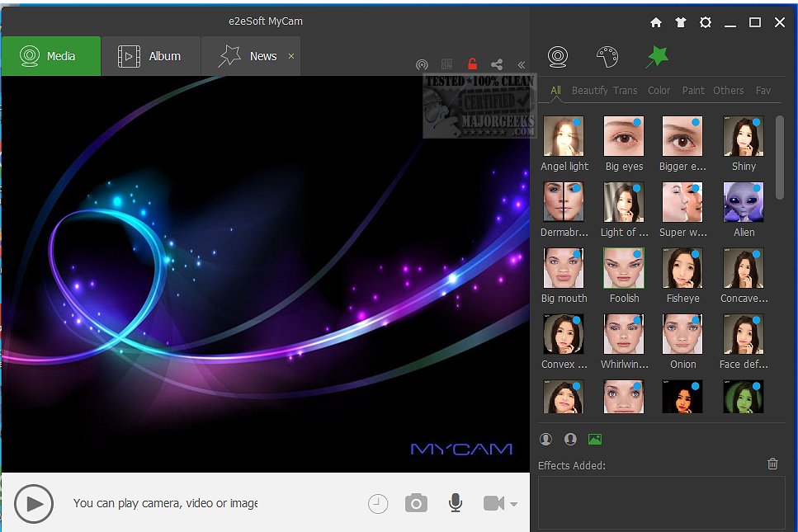Click the green picture icon
Screen dimensions: 798x532
pos(595,439)
